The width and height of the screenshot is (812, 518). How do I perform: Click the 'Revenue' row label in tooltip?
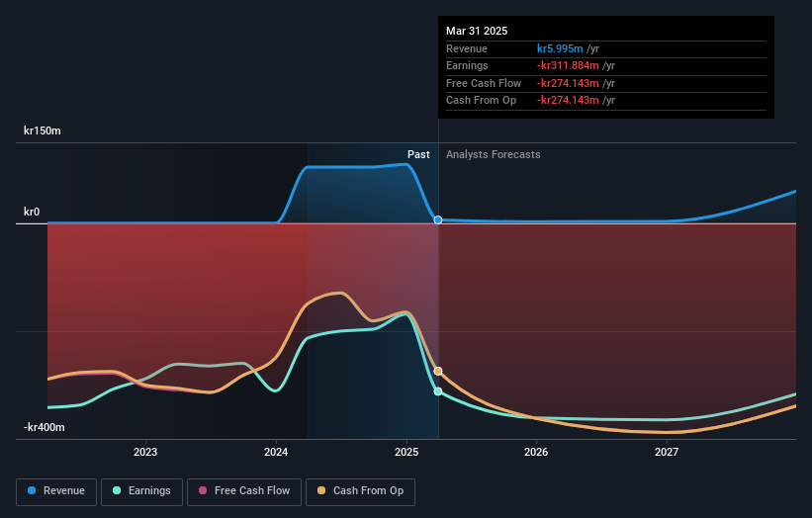tap(467, 48)
